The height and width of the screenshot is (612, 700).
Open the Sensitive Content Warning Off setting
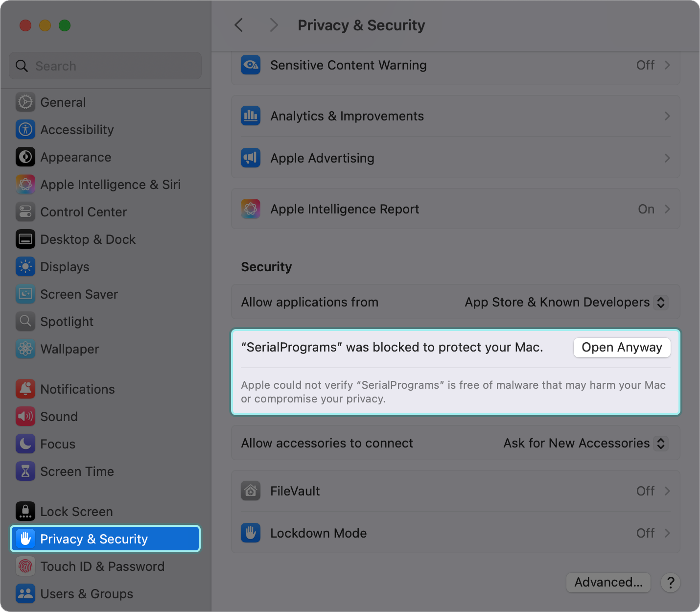[652, 65]
